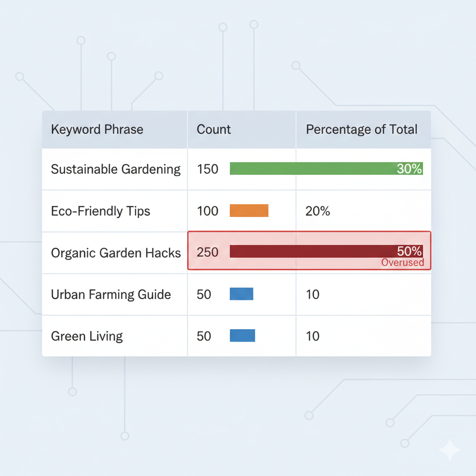Select the count value 100
The image size is (476, 476).
point(207,211)
